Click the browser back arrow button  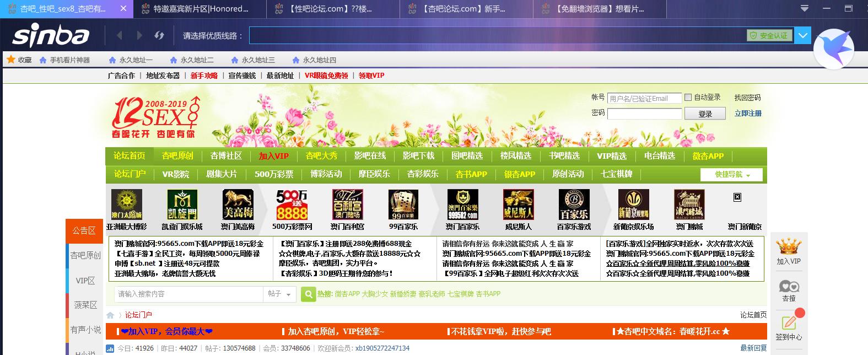coord(120,36)
